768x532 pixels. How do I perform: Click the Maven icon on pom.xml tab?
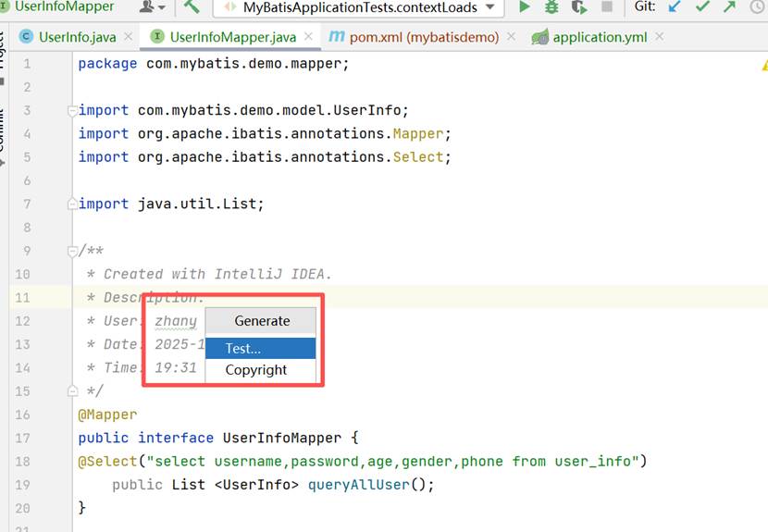click(337, 36)
